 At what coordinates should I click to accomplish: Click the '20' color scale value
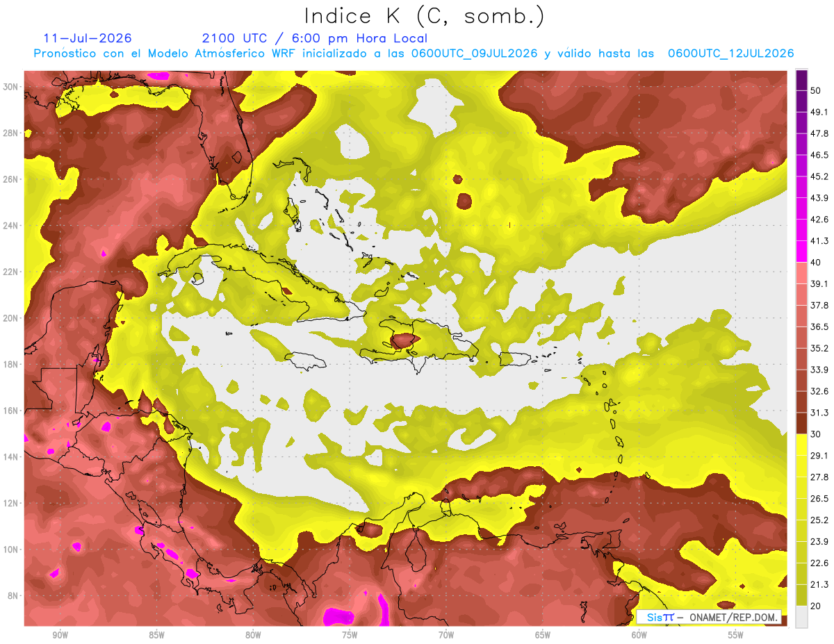(815, 606)
